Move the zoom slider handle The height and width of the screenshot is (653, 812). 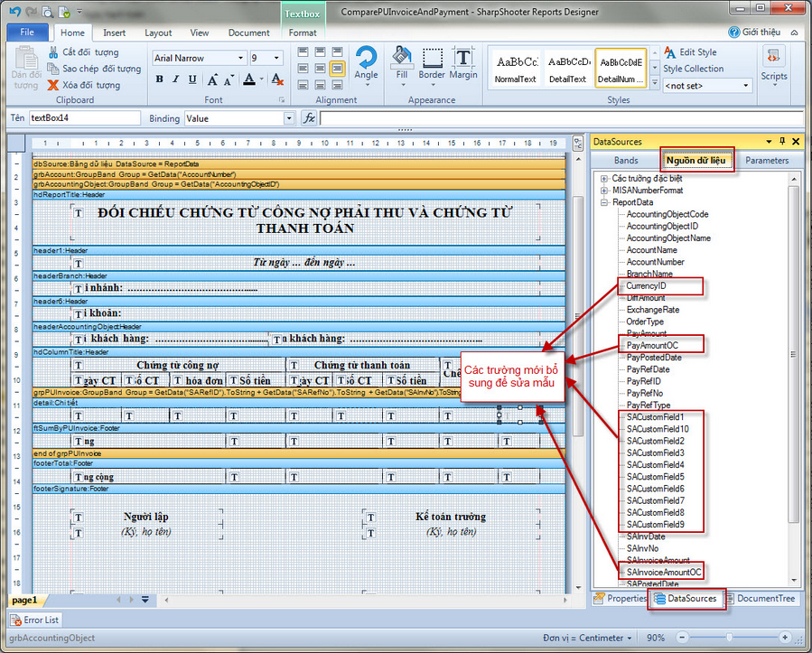(x=729, y=638)
